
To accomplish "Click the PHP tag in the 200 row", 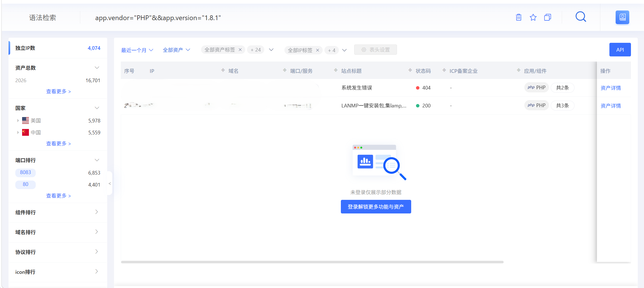I will point(537,105).
